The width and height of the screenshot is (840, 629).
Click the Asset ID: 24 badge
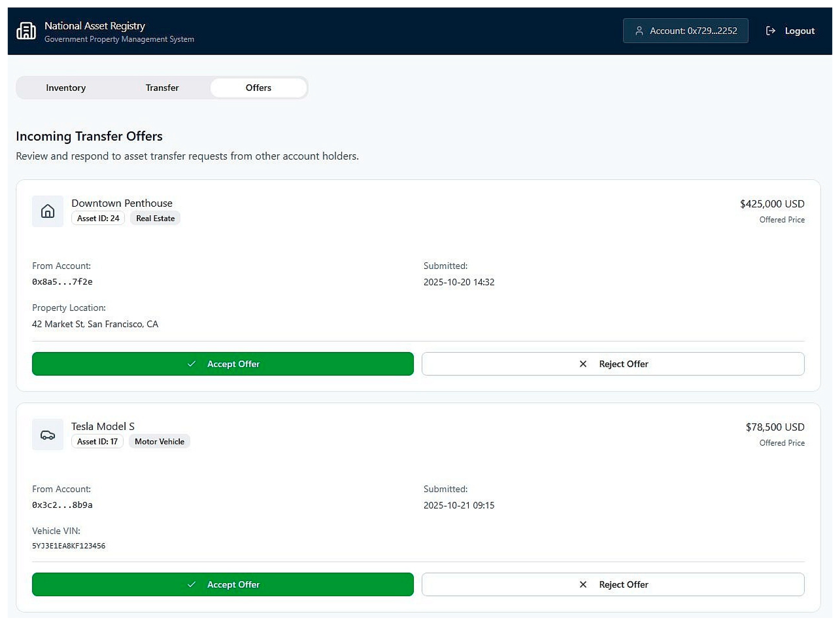coord(98,218)
